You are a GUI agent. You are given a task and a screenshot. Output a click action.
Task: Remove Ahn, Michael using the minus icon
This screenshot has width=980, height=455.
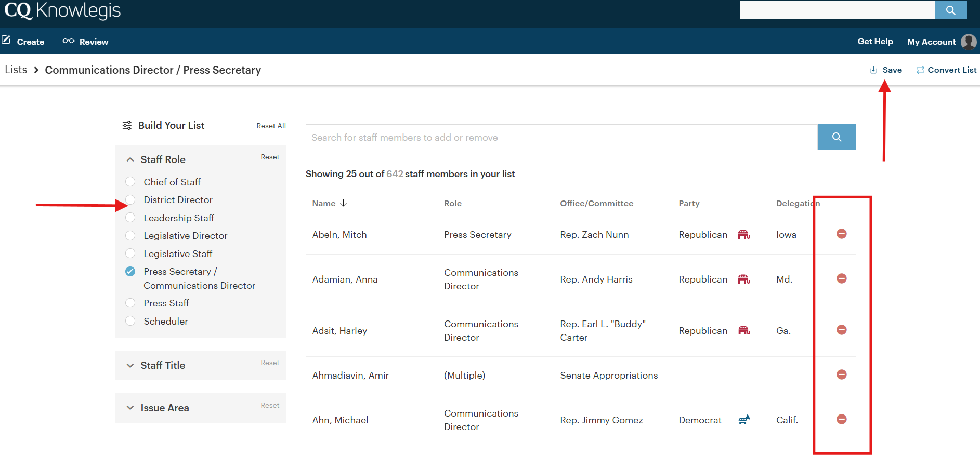841,420
